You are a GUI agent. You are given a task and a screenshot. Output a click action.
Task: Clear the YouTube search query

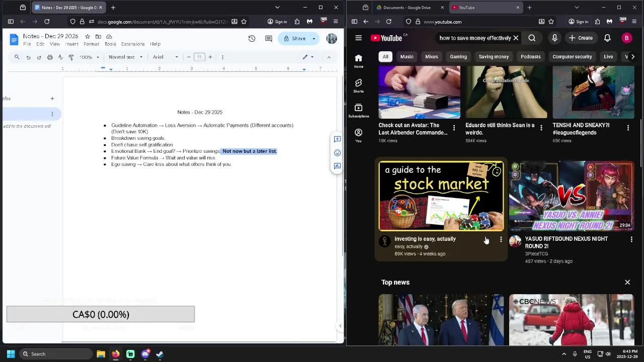[x=516, y=38]
